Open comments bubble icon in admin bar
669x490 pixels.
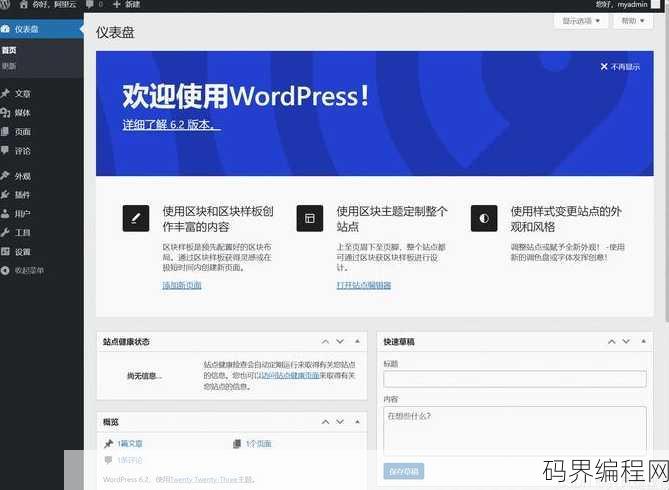click(90, 4)
